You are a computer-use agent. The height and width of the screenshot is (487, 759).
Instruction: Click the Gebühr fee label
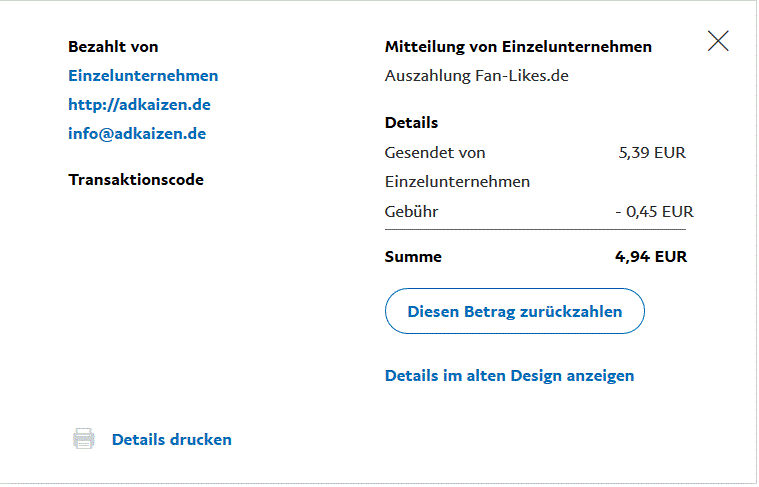[x=411, y=212]
